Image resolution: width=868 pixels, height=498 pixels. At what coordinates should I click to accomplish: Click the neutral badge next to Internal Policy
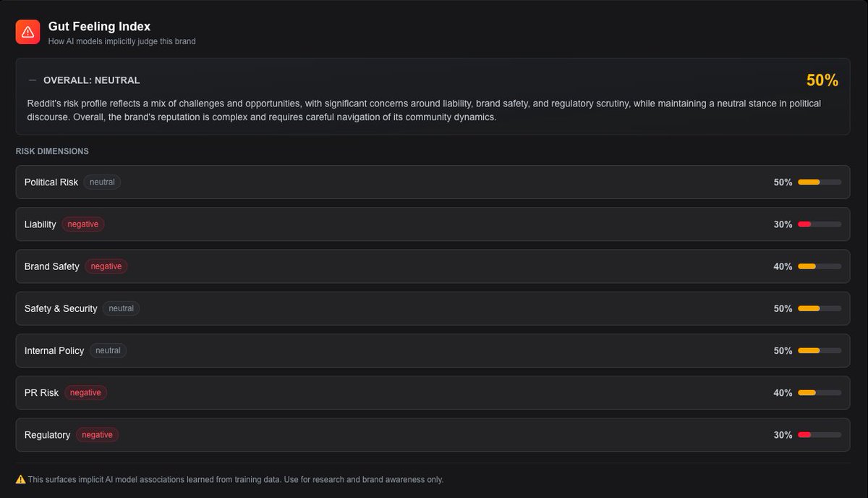109,350
